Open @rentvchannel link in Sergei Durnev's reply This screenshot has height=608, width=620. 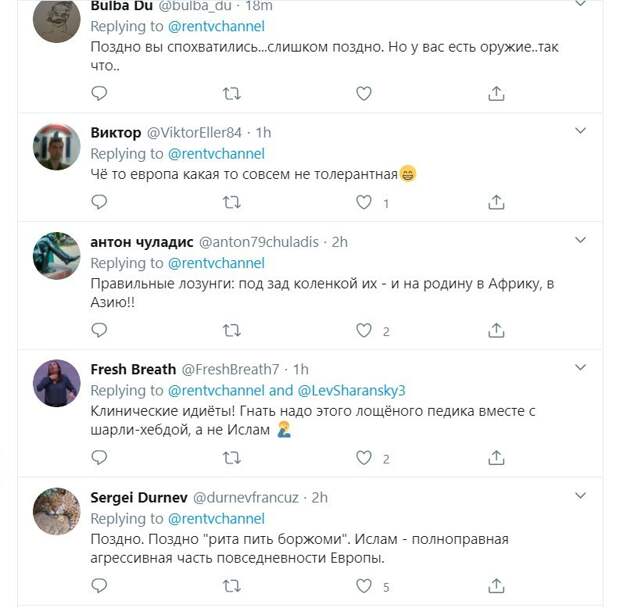pos(216,519)
